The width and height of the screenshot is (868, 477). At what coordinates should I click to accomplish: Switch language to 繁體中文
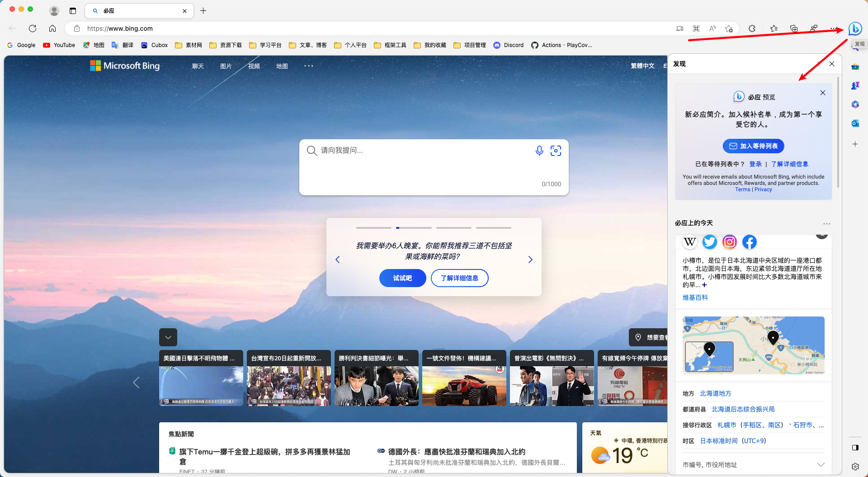click(x=642, y=66)
